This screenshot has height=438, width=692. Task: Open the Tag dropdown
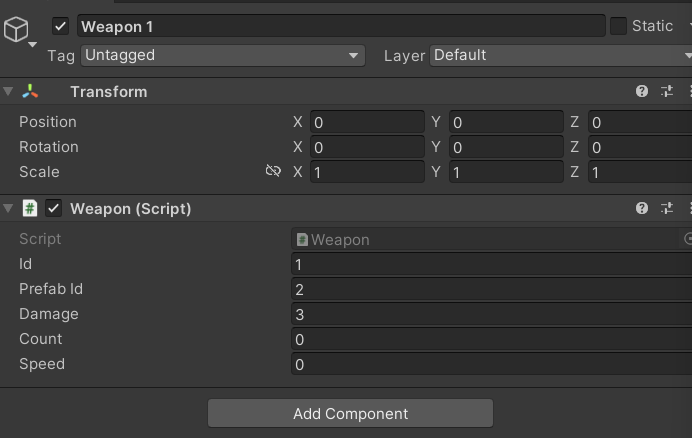pyautogui.click(x=222, y=56)
